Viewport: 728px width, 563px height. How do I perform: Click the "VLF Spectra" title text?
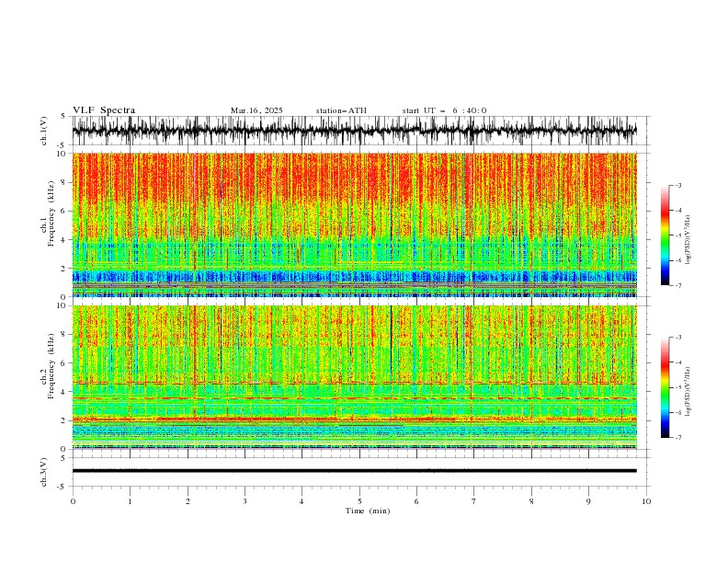[104, 110]
